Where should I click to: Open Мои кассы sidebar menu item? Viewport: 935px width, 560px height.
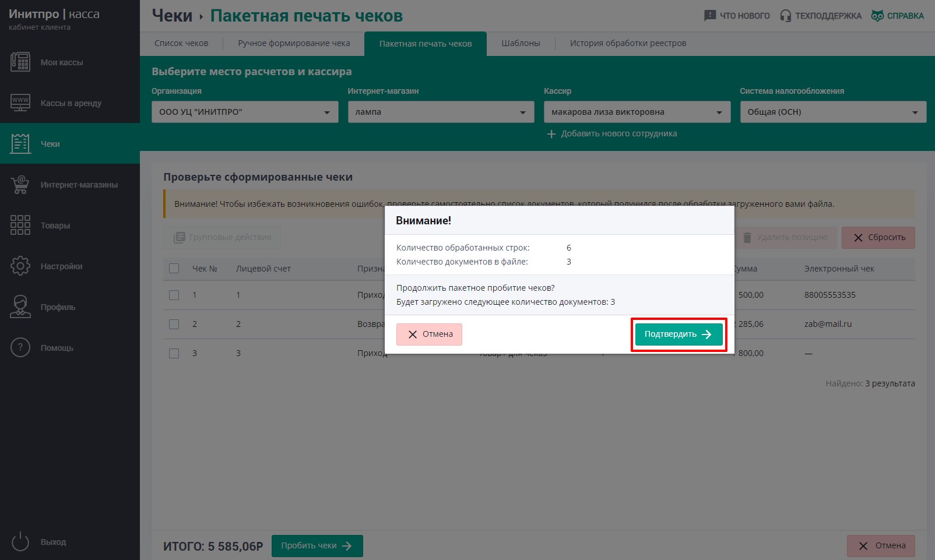70,62
